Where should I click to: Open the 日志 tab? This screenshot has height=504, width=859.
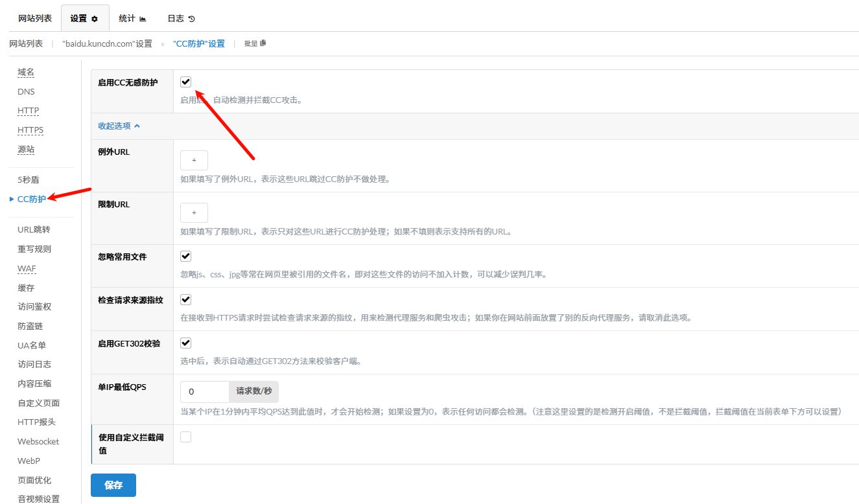coord(181,18)
